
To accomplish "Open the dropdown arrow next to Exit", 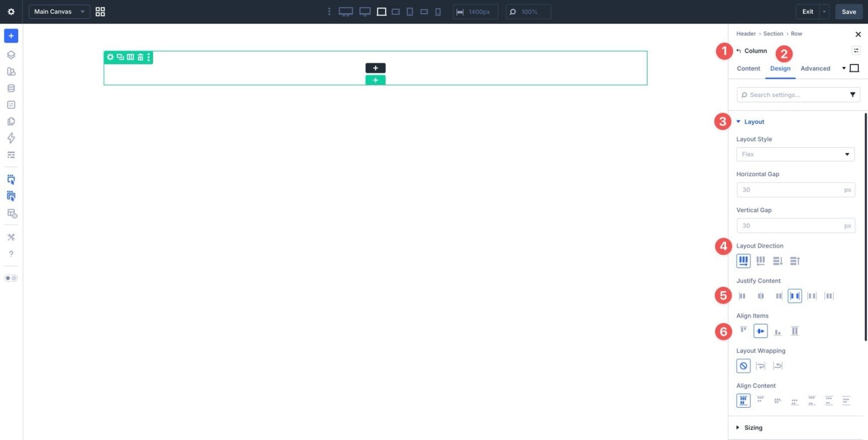I will pyautogui.click(x=824, y=11).
